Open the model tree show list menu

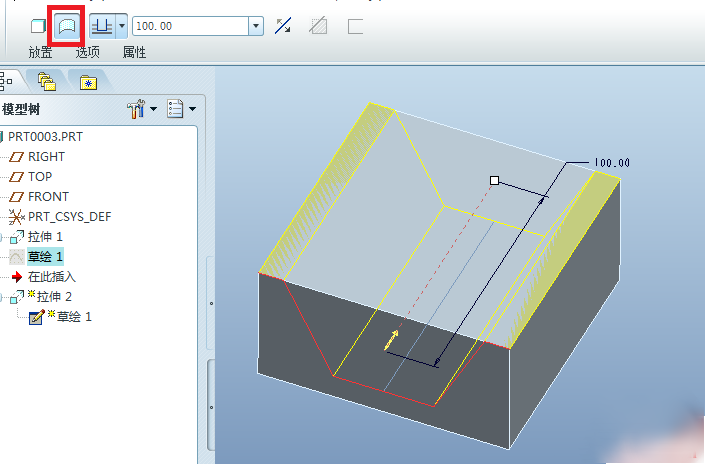click(x=181, y=108)
